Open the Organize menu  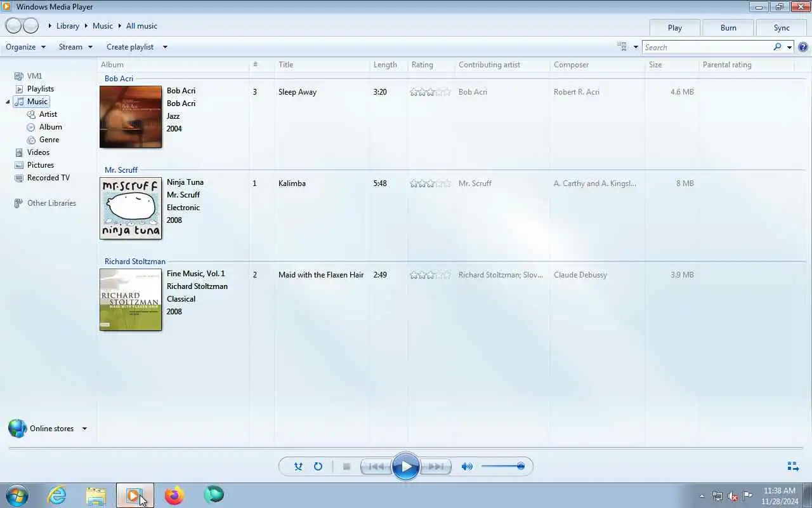(26, 47)
